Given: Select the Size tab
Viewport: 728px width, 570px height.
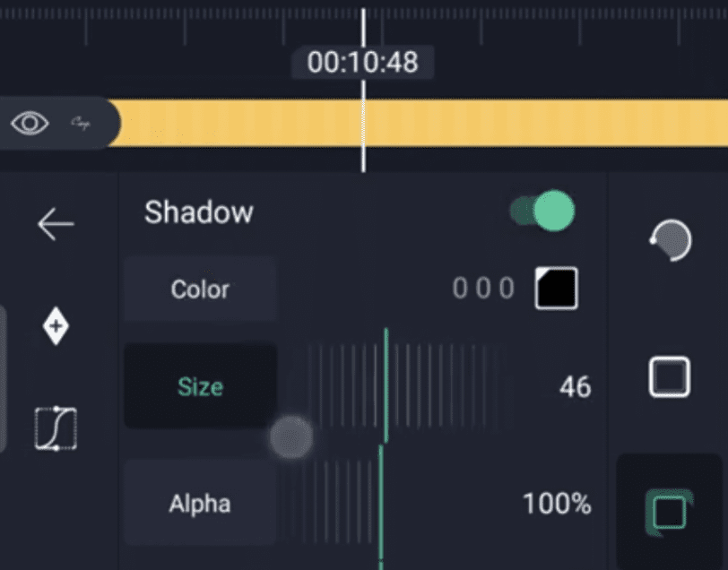Looking at the screenshot, I should click(200, 387).
